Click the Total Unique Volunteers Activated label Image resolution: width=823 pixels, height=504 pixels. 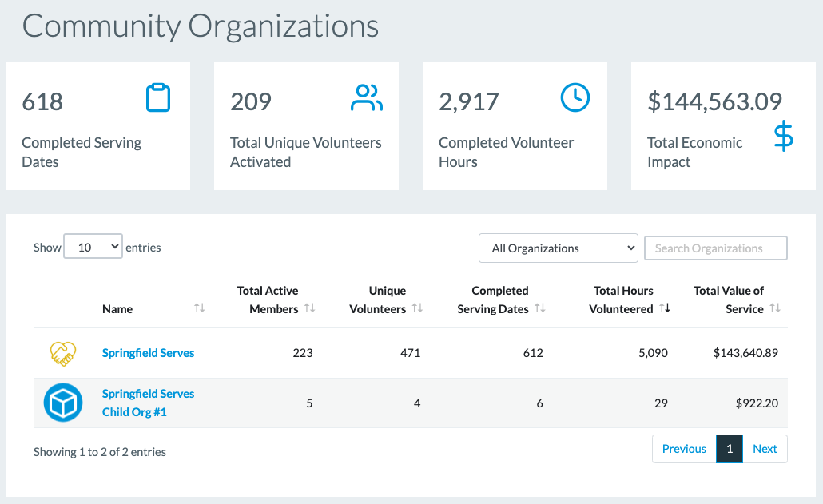tap(306, 152)
